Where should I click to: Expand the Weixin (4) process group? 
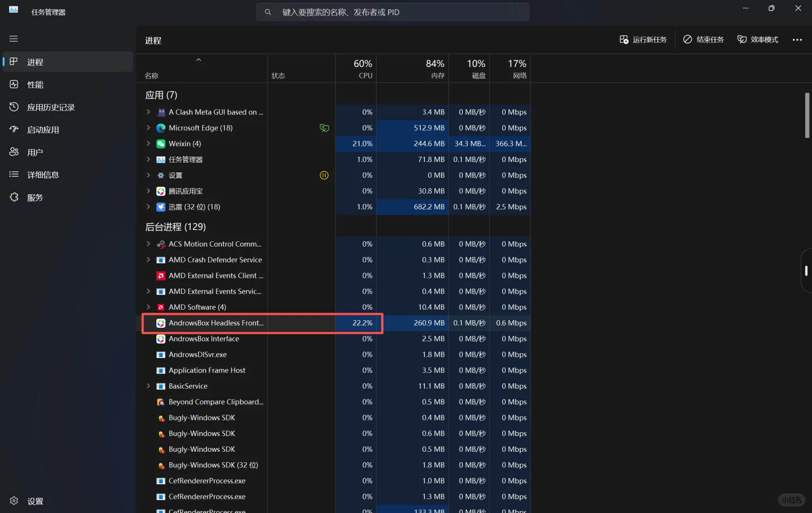click(148, 143)
